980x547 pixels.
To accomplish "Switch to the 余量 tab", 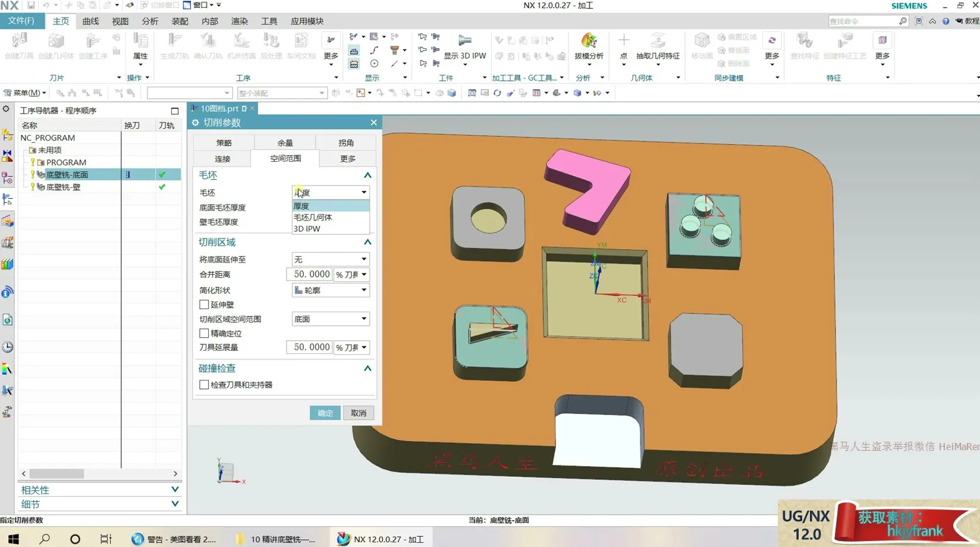I will pyautogui.click(x=285, y=143).
